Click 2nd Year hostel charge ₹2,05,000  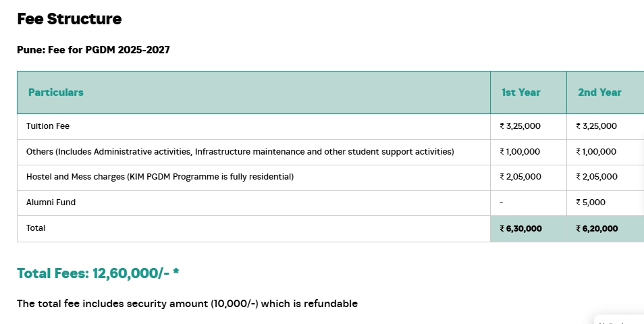click(x=596, y=177)
